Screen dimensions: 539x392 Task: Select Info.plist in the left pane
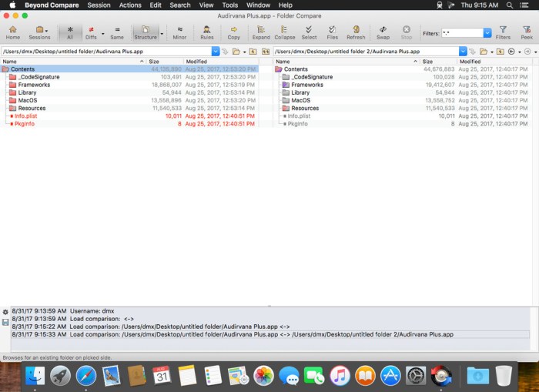pyautogui.click(x=26, y=116)
